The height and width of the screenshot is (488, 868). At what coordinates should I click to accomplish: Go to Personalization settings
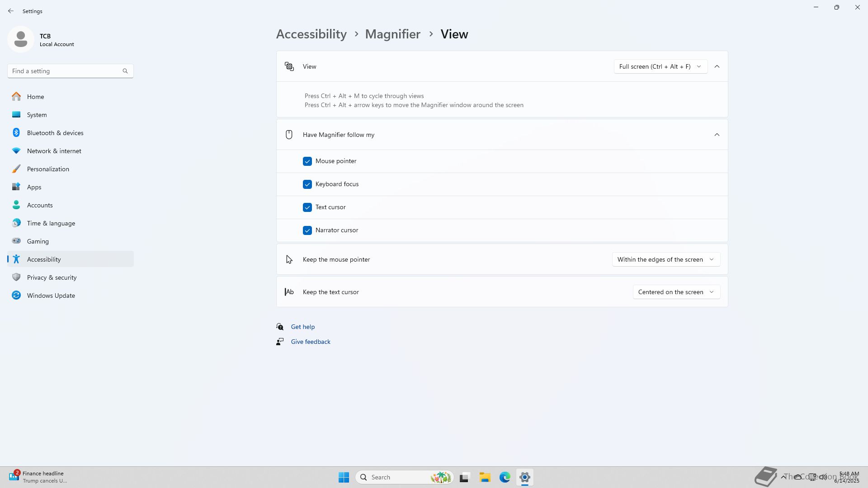point(48,169)
